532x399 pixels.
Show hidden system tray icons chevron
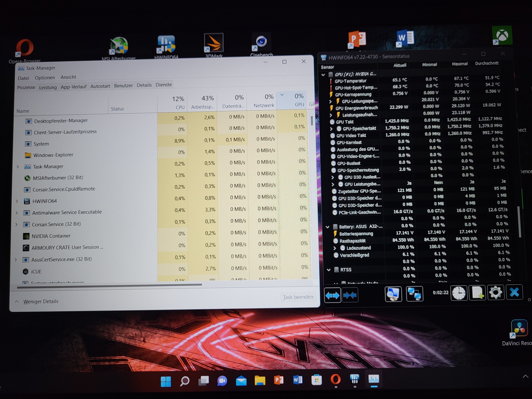(525, 376)
